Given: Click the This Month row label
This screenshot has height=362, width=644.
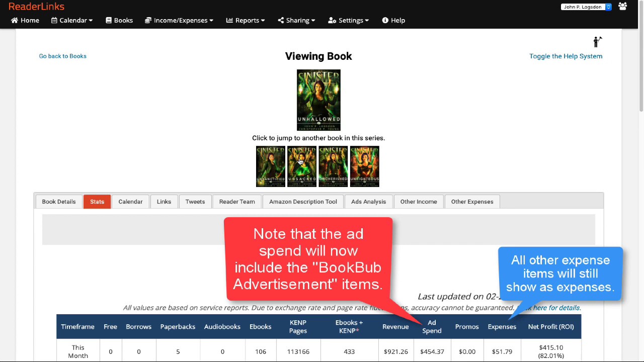Looking at the screenshot, I should point(78,351).
